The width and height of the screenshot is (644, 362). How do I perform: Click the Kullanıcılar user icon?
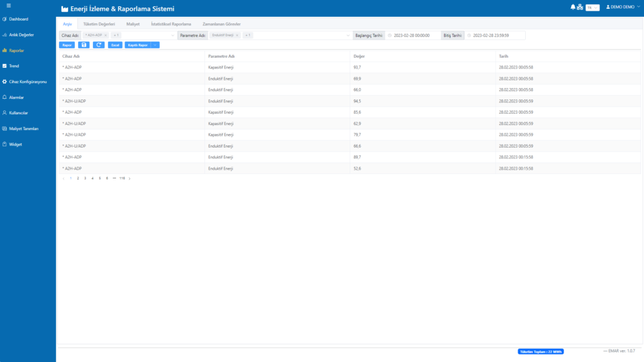coord(4,112)
